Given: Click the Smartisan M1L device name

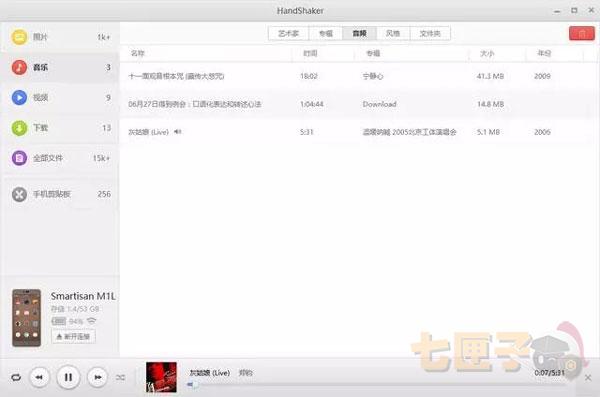Looking at the screenshot, I should click(83, 296).
